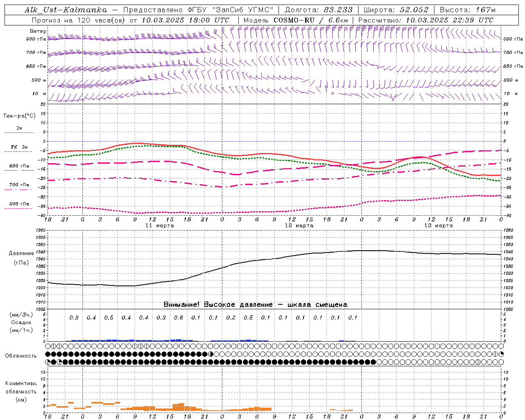Click the calm-wind circle symbol in the 10 м row

(x=333, y=94)
